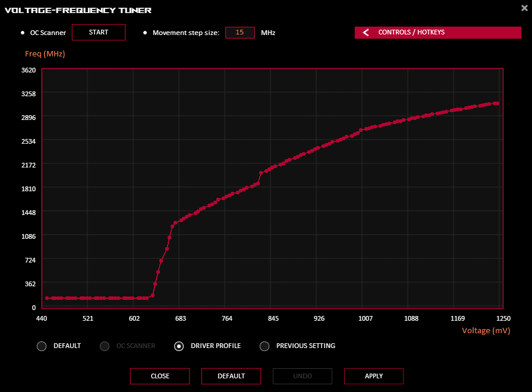Close the Voltage-Frequency Tuner with the X icon
The height and width of the screenshot is (392, 532).
tap(524, 8)
